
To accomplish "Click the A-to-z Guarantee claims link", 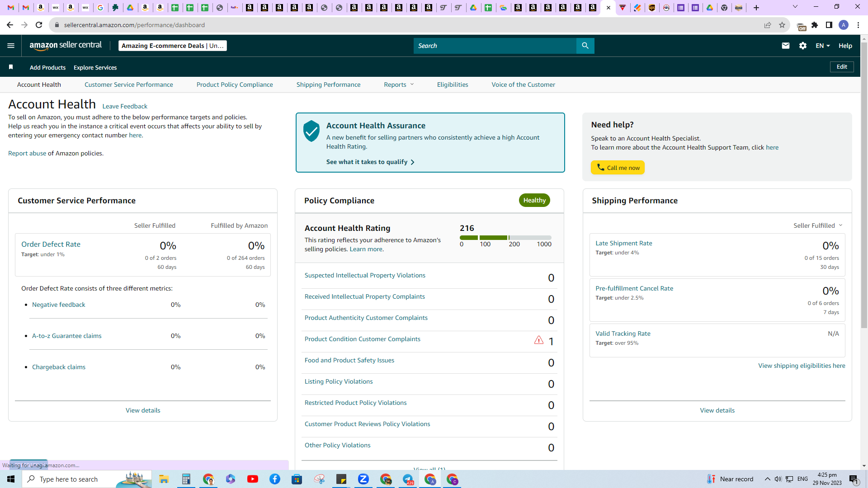I will (x=67, y=336).
